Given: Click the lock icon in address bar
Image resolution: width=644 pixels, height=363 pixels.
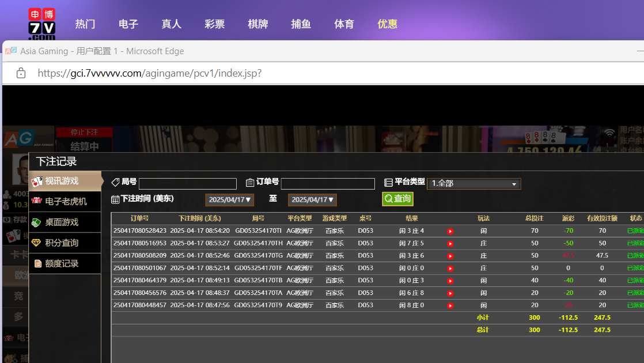Looking at the screenshot, I should [21, 73].
